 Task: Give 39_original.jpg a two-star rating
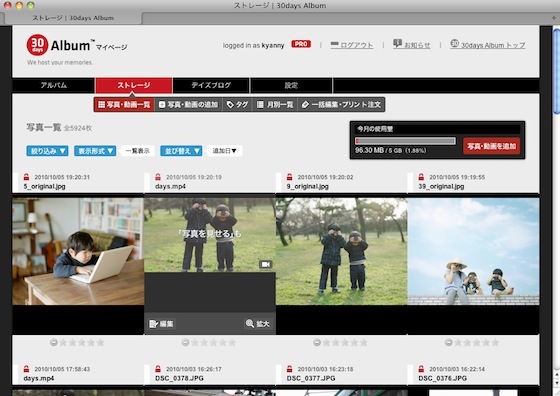click(467, 343)
